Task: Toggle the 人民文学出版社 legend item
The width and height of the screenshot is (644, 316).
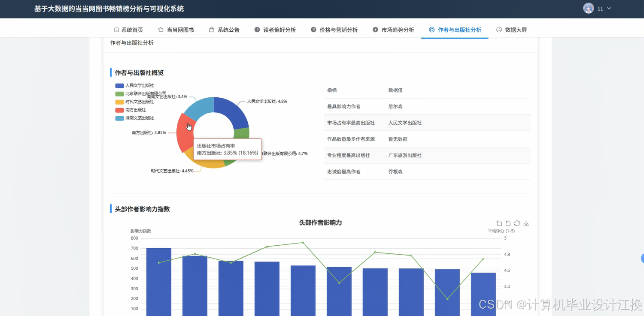Action: click(x=135, y=86)
